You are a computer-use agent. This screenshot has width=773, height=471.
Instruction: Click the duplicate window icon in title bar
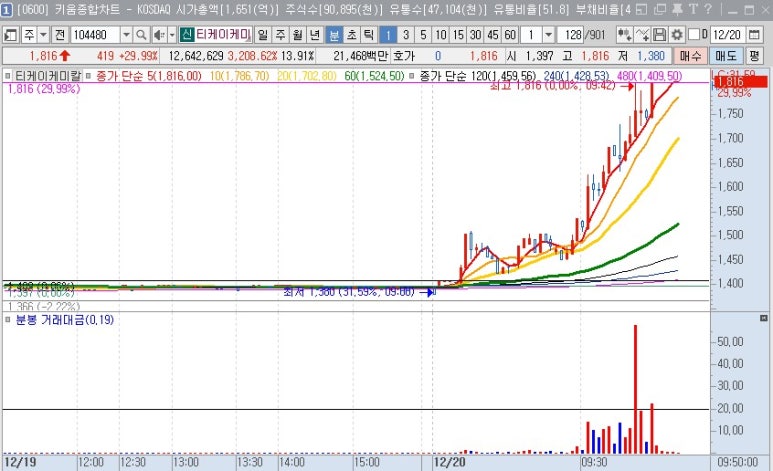coord(660,9)
